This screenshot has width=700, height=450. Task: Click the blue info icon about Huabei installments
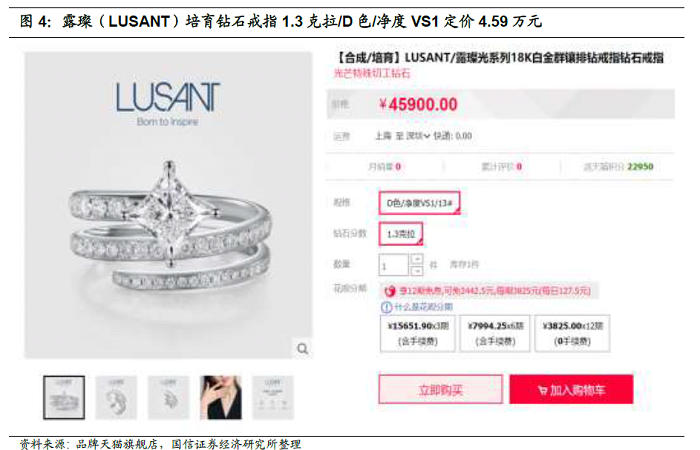[386, 307]
